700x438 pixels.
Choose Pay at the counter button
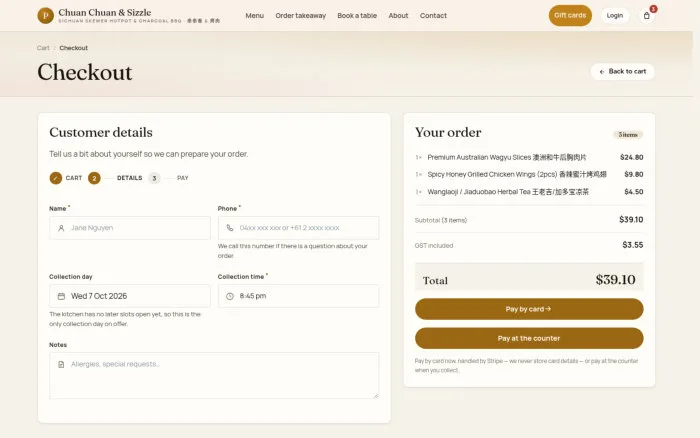coord(529,338)
